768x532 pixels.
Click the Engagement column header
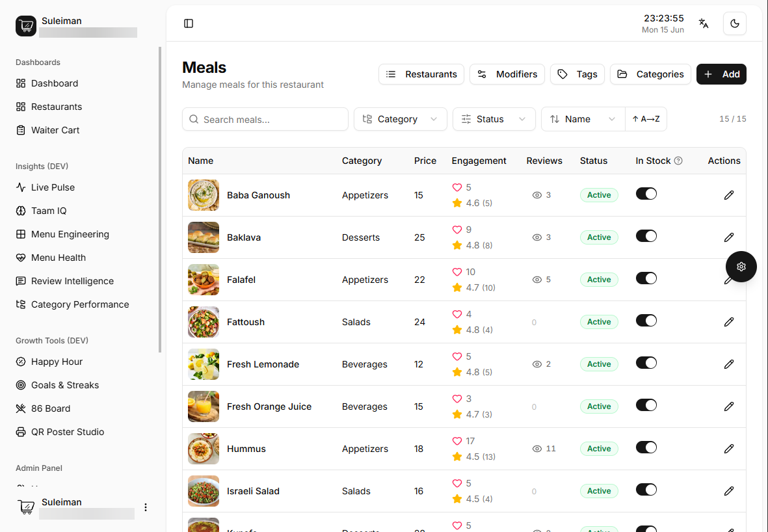click(x=479, y=161)
